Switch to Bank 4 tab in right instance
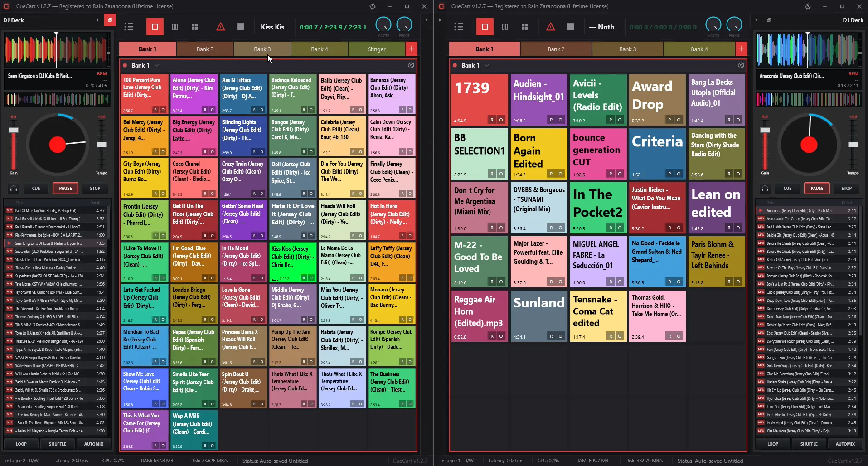 click(699, 49)
